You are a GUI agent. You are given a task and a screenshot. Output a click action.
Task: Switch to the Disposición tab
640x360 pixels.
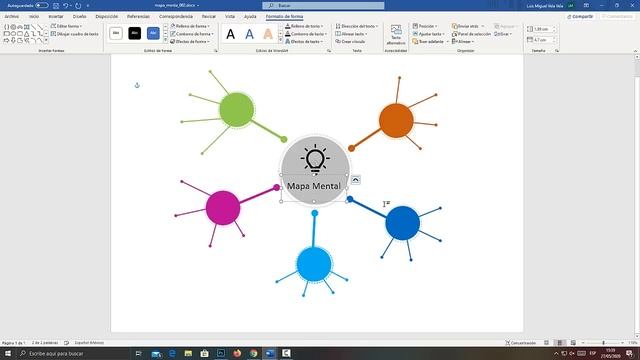click(107, 16)
